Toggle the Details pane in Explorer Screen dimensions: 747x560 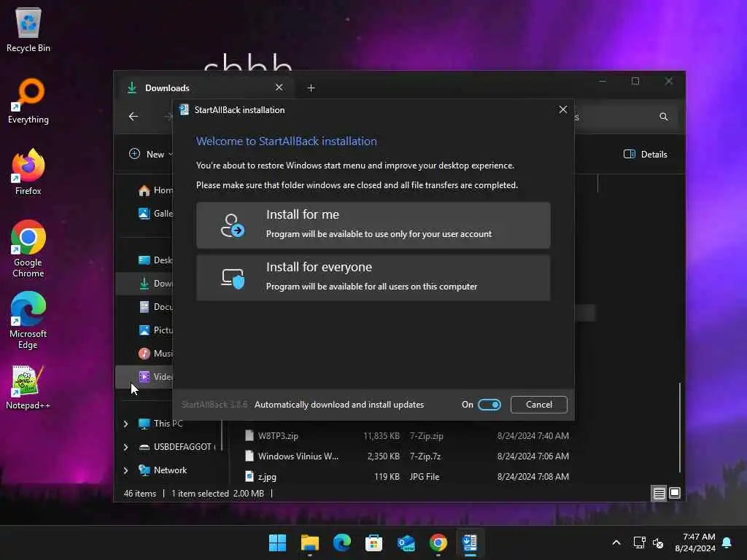646,155
